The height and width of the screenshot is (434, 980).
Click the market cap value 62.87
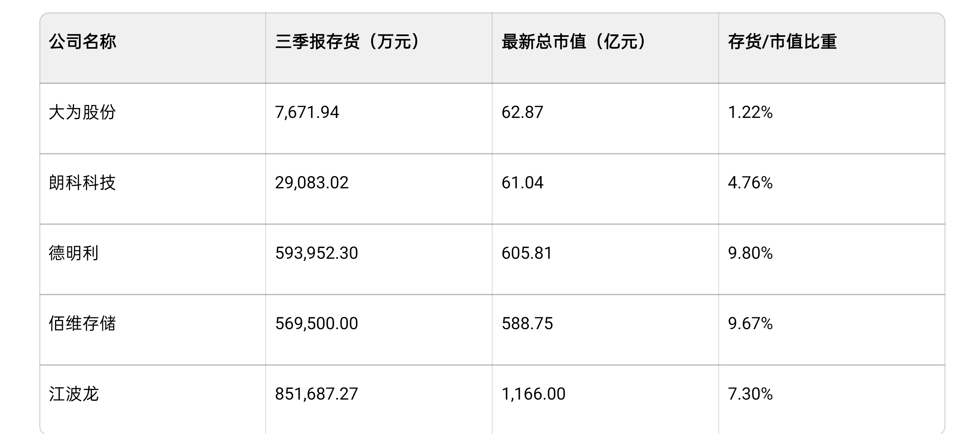[x=522, y=112]
